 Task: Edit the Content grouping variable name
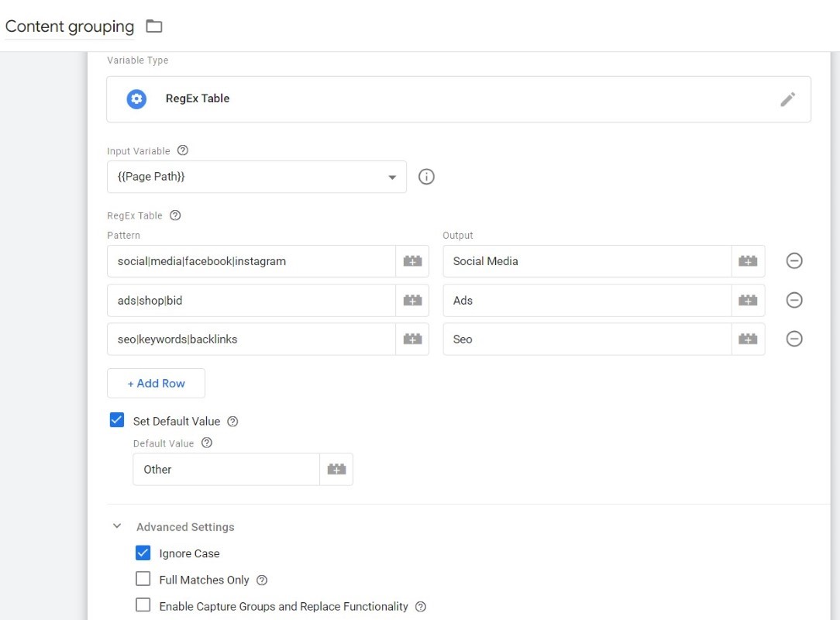pyautogui.click(x=70, y=26)
